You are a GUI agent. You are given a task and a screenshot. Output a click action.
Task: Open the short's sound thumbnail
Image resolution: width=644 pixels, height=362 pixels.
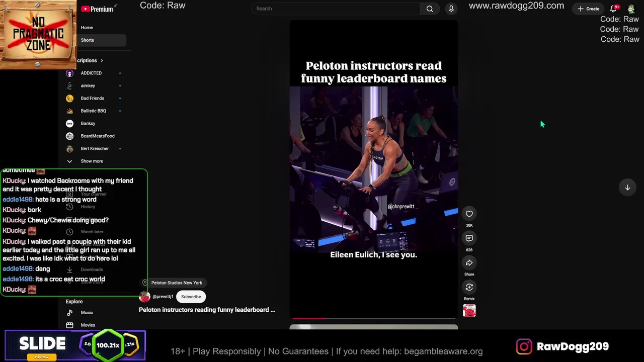[x=469, y=311]
